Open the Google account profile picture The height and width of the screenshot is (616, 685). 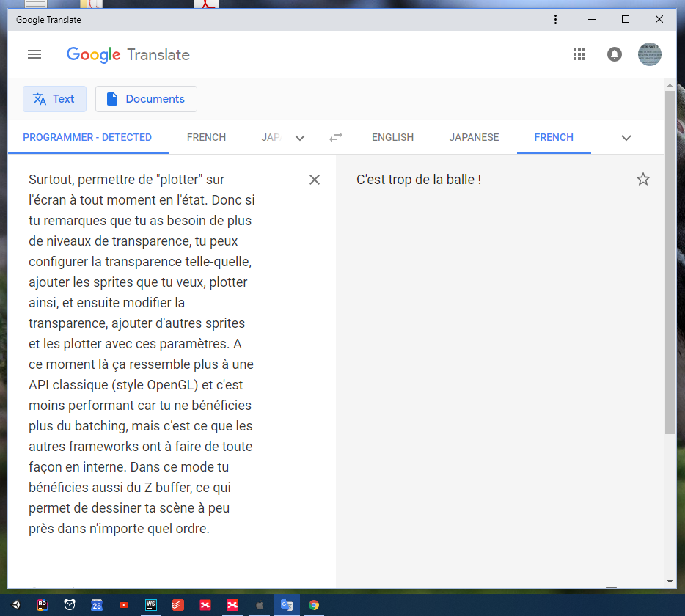[x=650, y=54]
